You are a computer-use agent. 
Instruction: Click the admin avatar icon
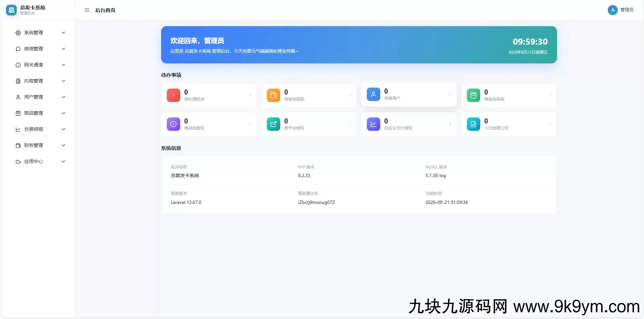click(x=612, y=10)
